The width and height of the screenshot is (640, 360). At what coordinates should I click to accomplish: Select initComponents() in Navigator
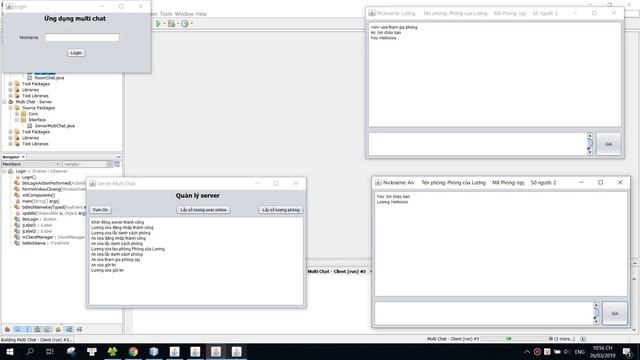coord(38,195)
